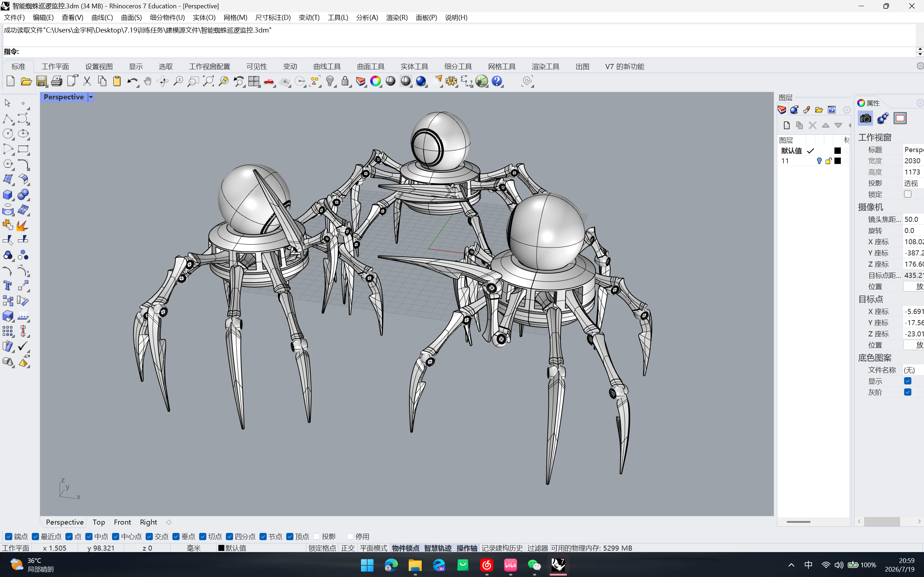Move layer down with the triangle arrow
The image size is (924, 577).
tap(838, 125)
